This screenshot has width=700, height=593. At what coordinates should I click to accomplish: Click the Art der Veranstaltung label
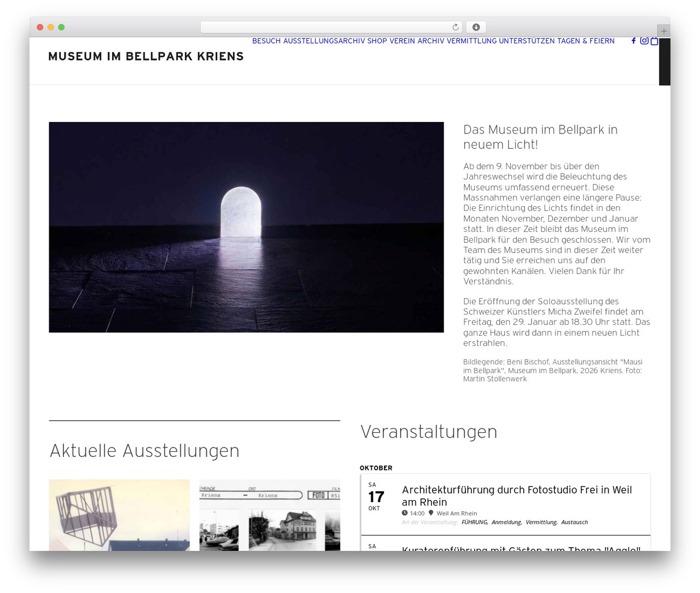click(x=430, y=522)
